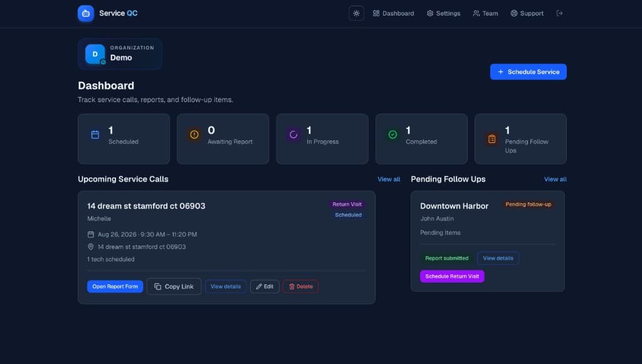Screen dimensions: 642x364
Task: Click the alert icon in Awaiting Report card
Action: point(194,135)
